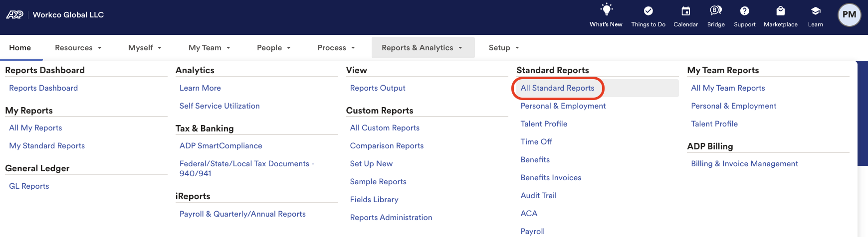Click the PM profile avatar
This screenshot has width=868, height=237.
pos(850,15)
